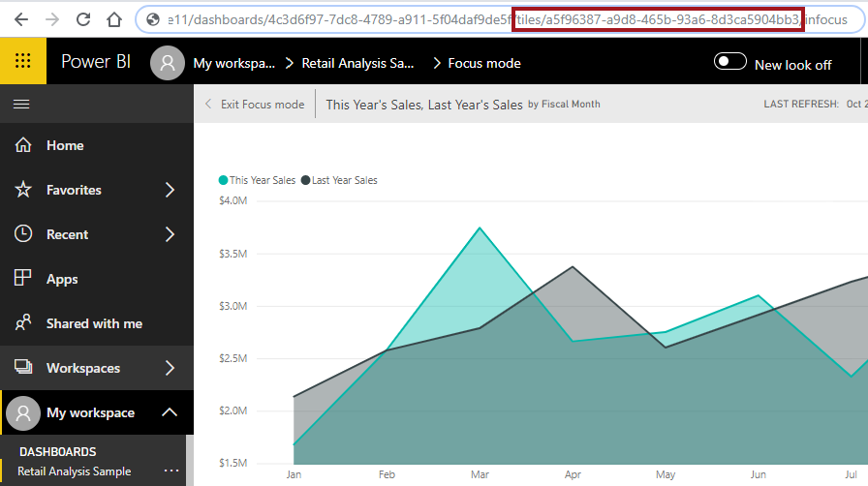Open more options for Retail Analysis Sample
Viewport: 868px width, 486px height.
[x=171, y=471]
